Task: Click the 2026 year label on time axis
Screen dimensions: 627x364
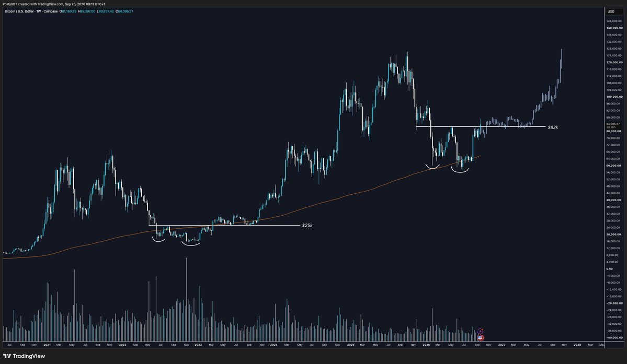Action: [x=426, y=345]
